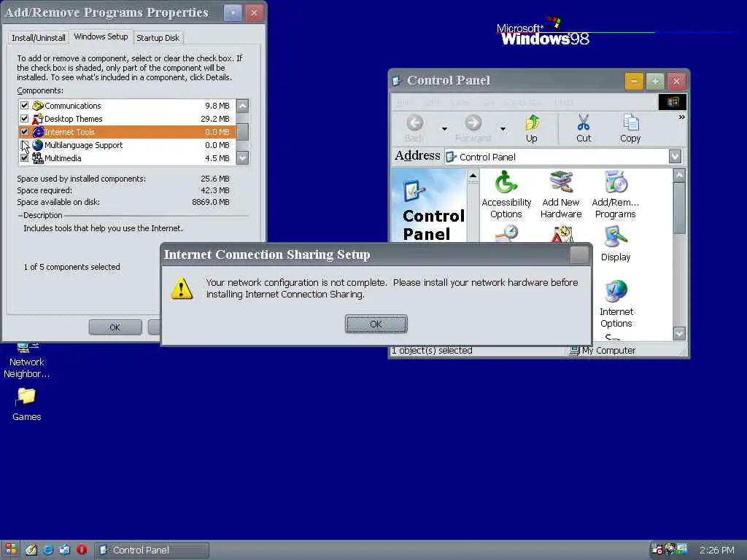This screenshot has width=747, height=560.
Task: Click the Communications component icon
Action: point(38,106)
